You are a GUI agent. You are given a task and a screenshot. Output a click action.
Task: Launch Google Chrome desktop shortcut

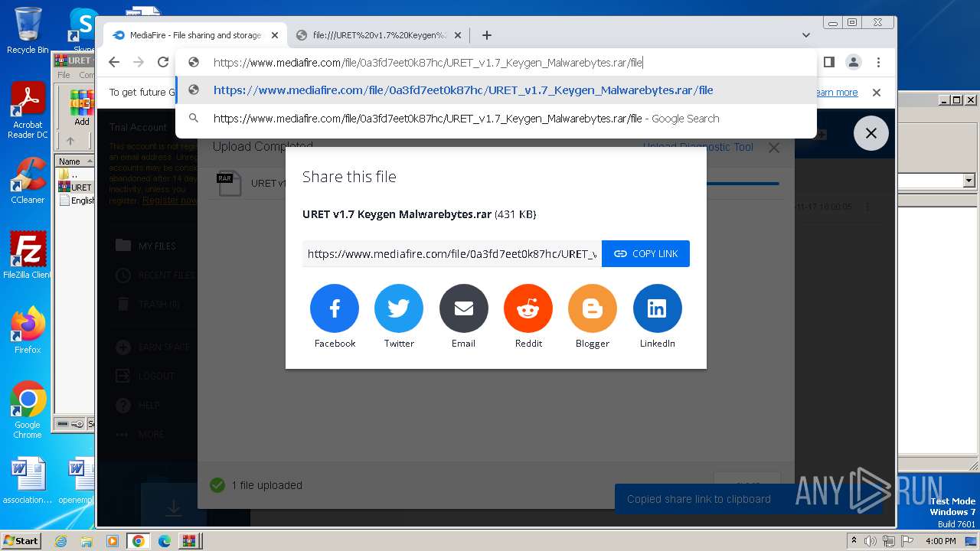click(28, 410)
